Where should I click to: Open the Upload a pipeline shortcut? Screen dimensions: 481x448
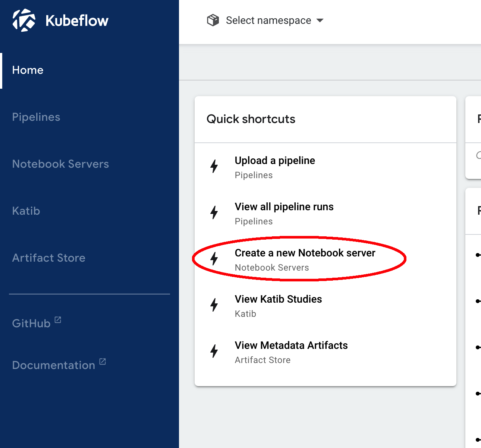click(275, 161)
